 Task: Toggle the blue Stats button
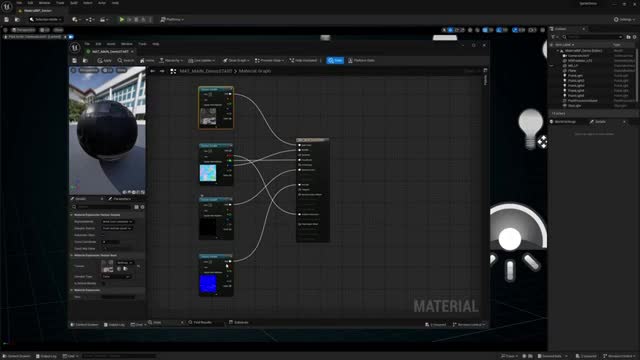pos(335,60)
